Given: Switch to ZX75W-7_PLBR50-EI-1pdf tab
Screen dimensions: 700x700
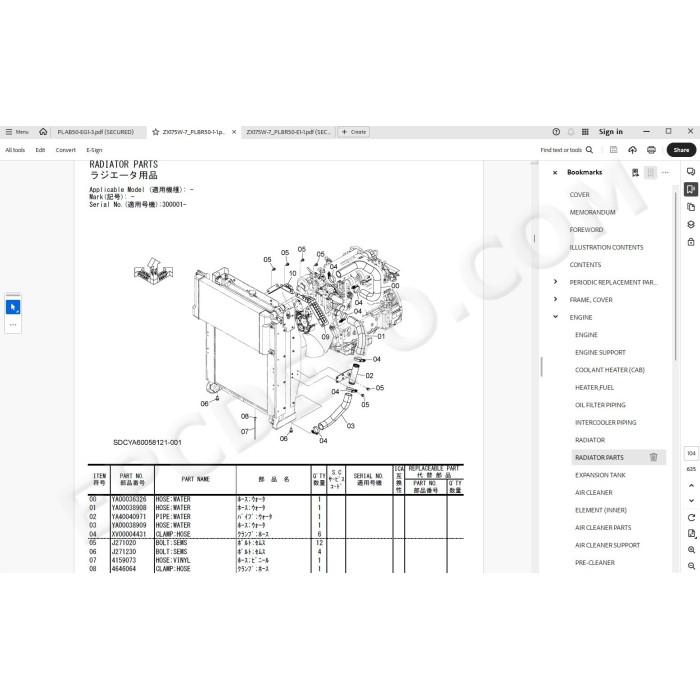Looking at the screenshot, I should 288,132.
